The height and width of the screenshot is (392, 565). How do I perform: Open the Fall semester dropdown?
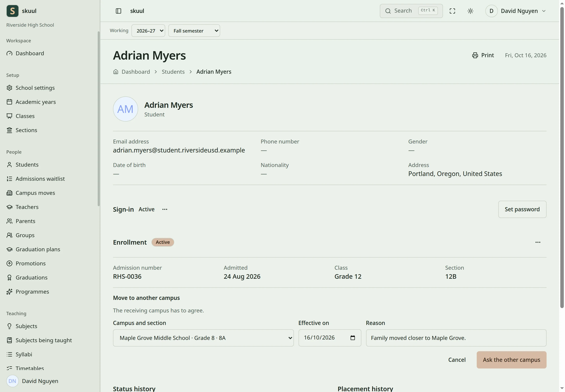[194, 31]
